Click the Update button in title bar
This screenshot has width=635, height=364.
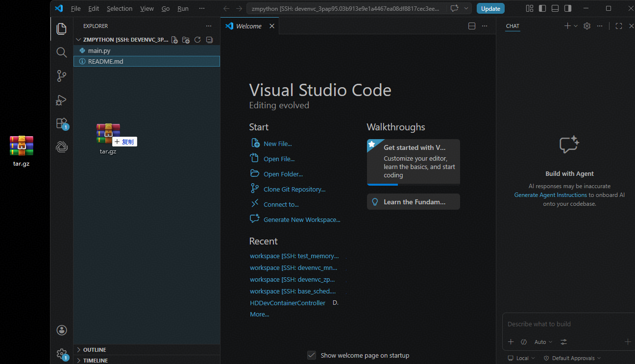coord(490,8)
